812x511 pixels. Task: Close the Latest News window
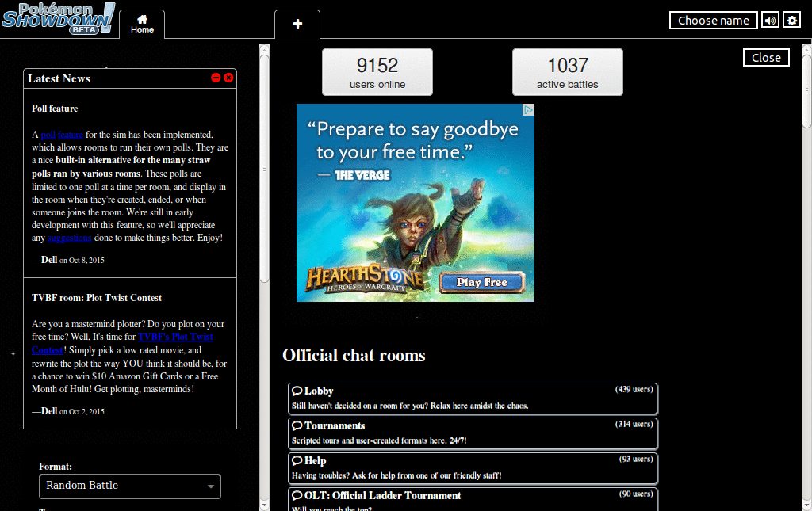[x=228, y=78]
